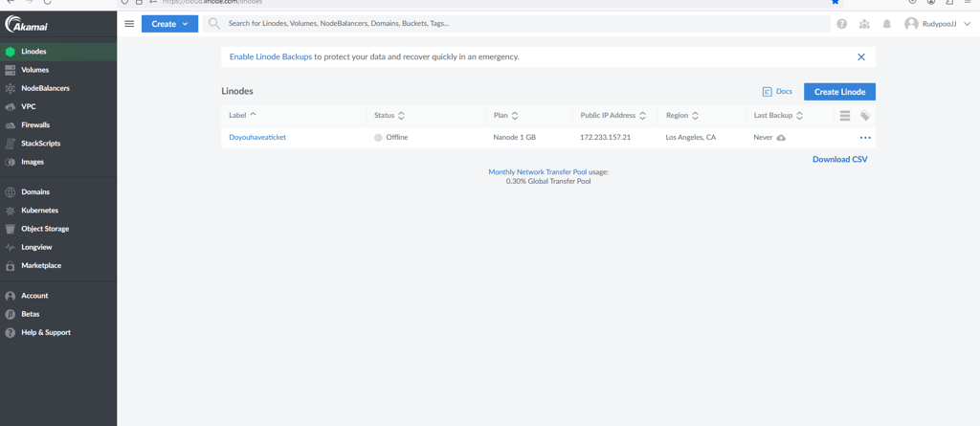Click the Create Linode button

839,92
